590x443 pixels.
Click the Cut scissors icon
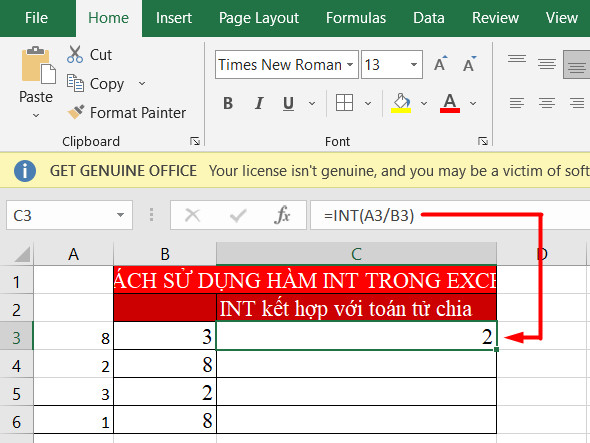click(x=75, y=54)
